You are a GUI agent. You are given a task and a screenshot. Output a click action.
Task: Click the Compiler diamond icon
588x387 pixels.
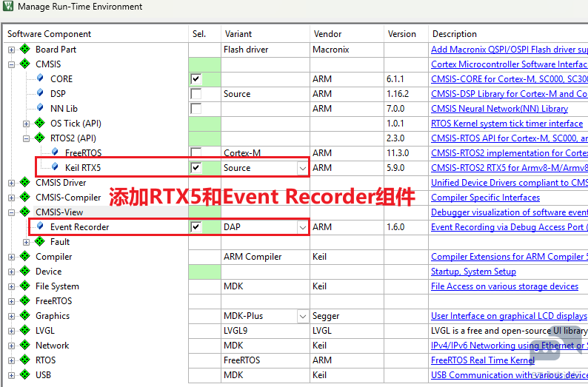pos(24,256)
